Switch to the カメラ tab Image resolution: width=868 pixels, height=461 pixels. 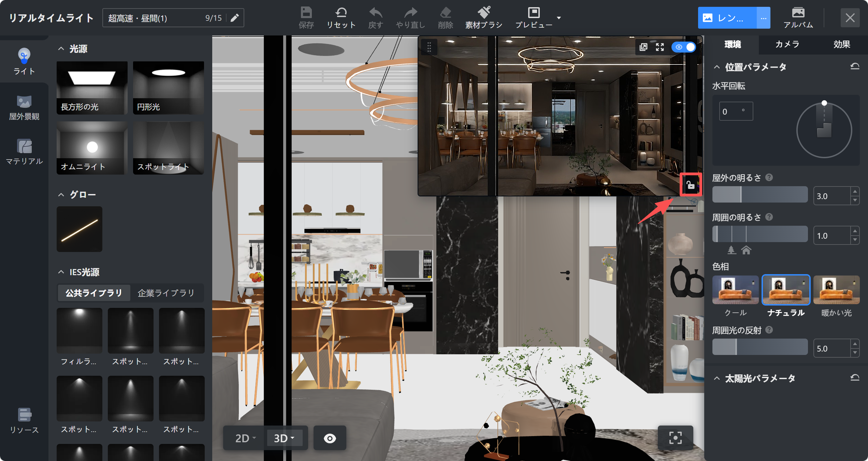[x=787, y=44]
